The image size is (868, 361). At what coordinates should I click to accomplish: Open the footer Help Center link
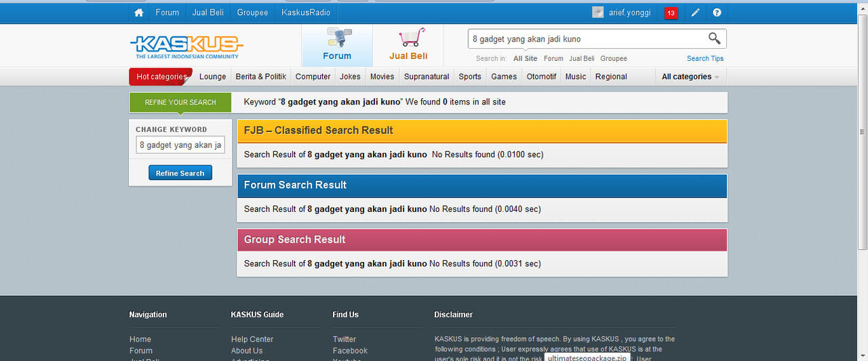click(x=252, y=339)
